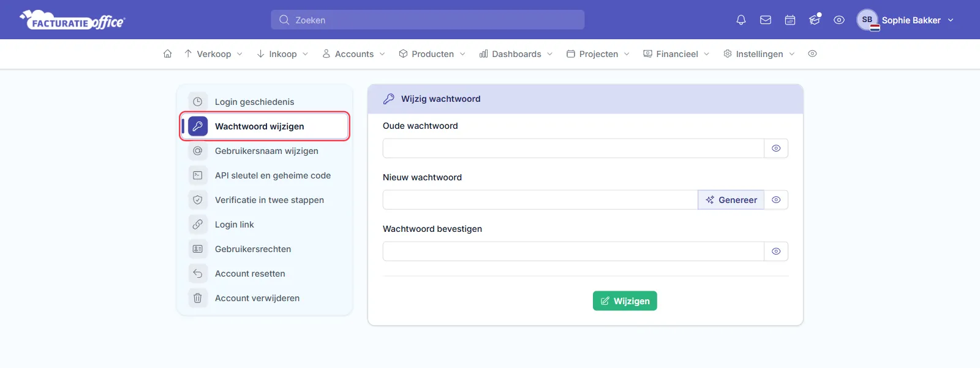Show the Oude wachtwoord value
The width and height of the screenshot is (980, 368).
tap(776, 148)
